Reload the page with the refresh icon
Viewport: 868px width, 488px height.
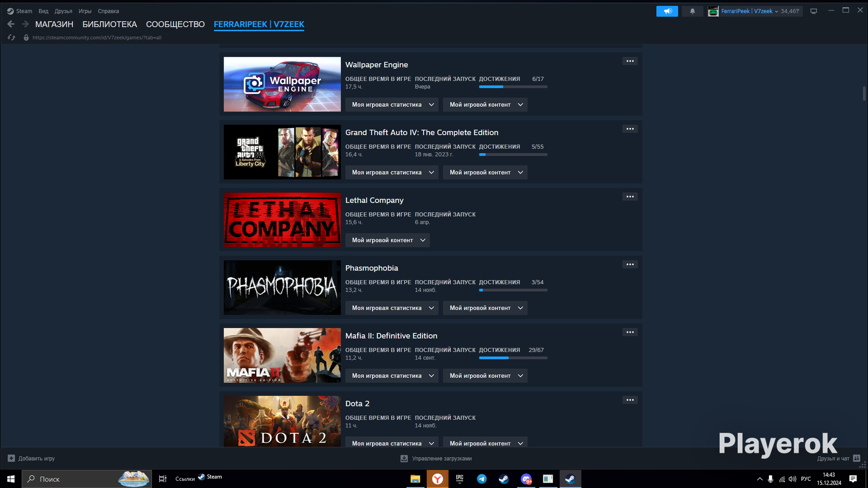[x=11, y=38]
